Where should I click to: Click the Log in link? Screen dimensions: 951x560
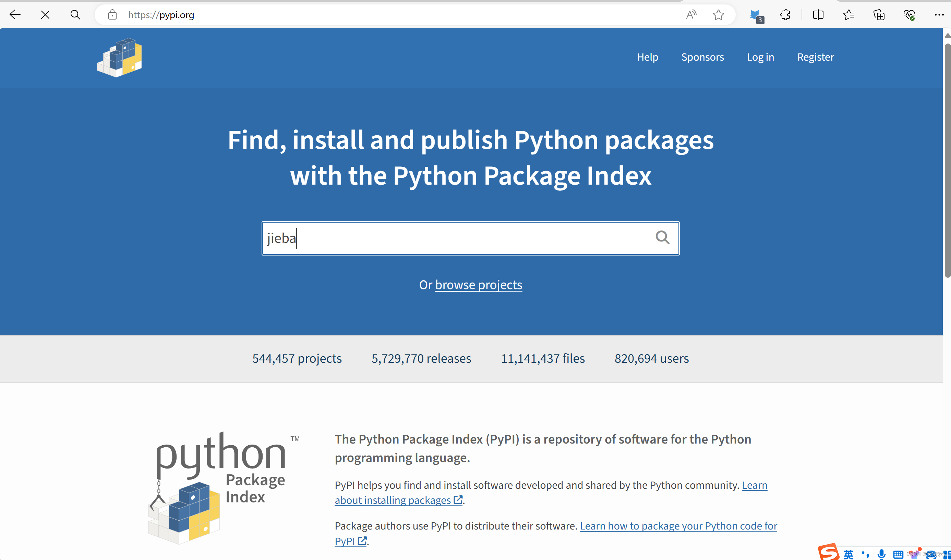(x=760, y=57)
